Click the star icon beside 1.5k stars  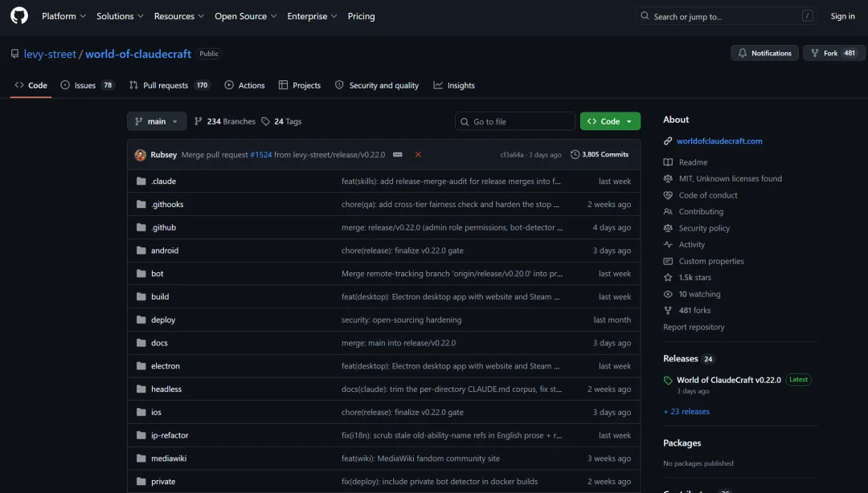coord(668,277)
